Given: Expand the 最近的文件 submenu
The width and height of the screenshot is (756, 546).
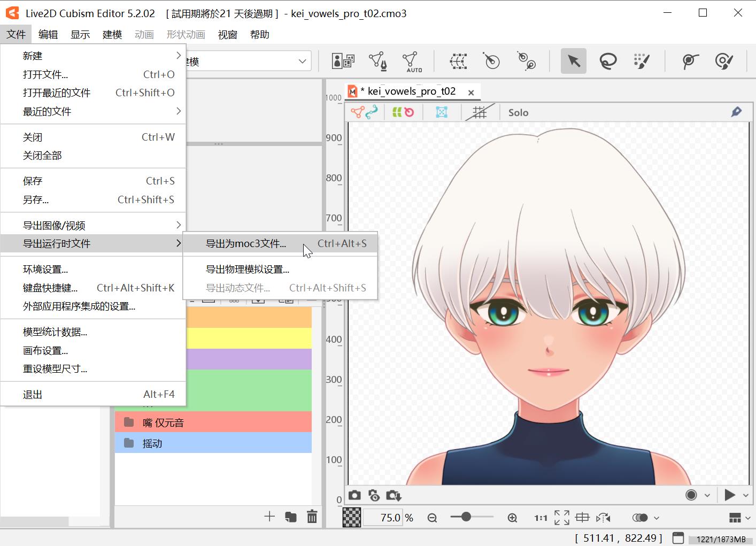Looking at the screenshot, I should coord(93,111).
